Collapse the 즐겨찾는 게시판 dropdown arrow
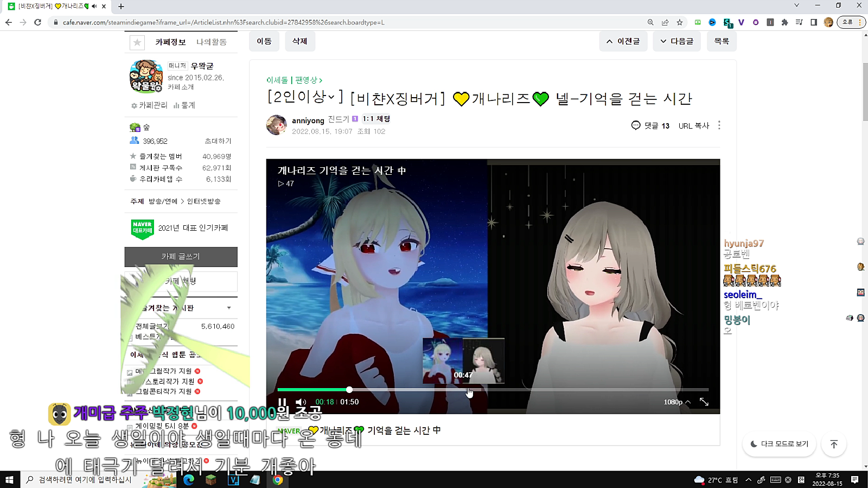Screen dimensions: 868x488 pyautogui.click(x=229, y=308)
